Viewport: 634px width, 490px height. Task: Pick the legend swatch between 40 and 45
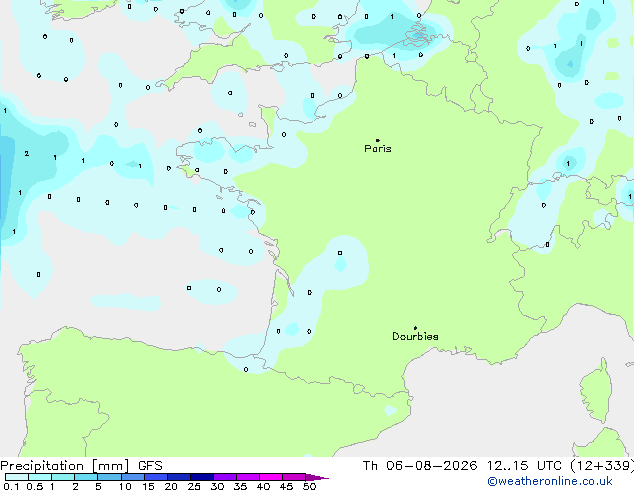271,477
